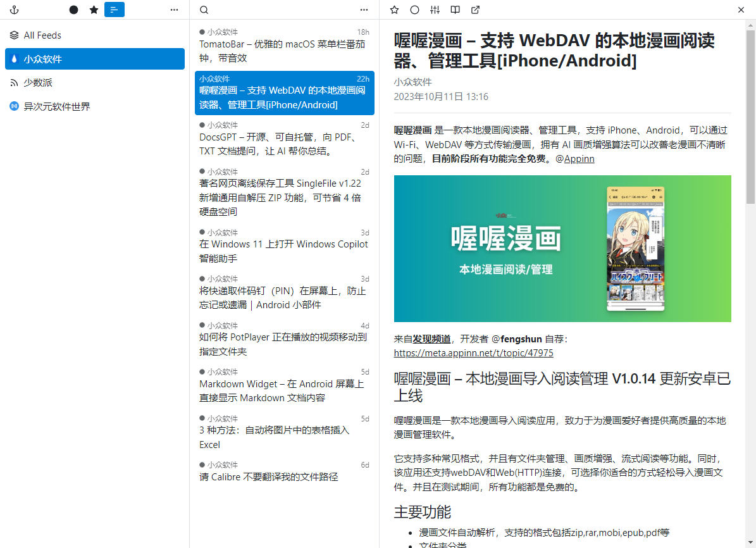Open Calibre 文件路径 article
756x548 pixels.
[285, 472]
